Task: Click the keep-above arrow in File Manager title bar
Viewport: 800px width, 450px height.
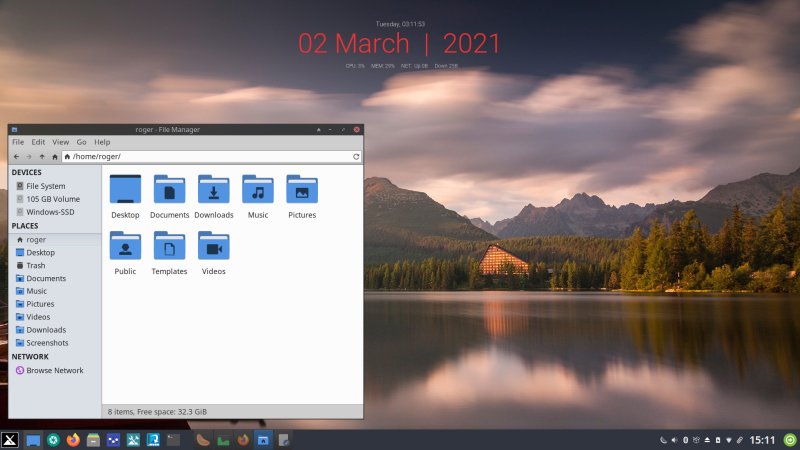Action: [318, 130]
